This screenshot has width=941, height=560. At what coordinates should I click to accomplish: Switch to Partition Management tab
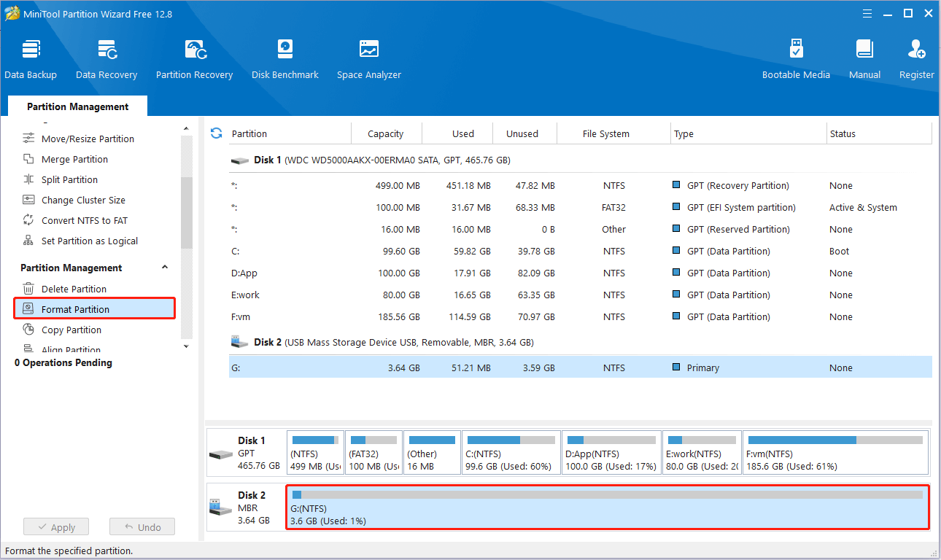click(78, 106)
